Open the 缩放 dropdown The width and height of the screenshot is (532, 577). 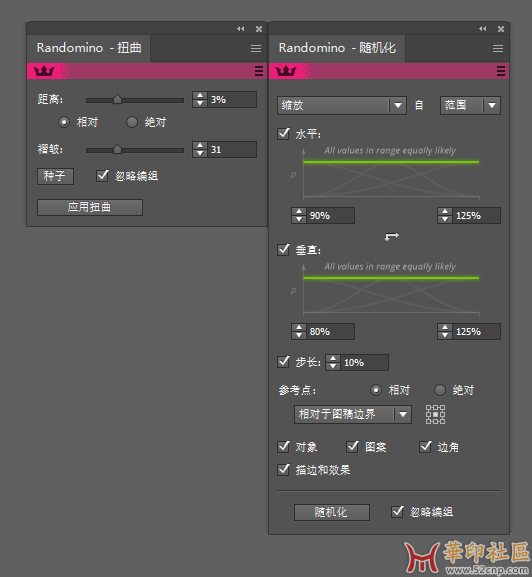tap(342, 106)
